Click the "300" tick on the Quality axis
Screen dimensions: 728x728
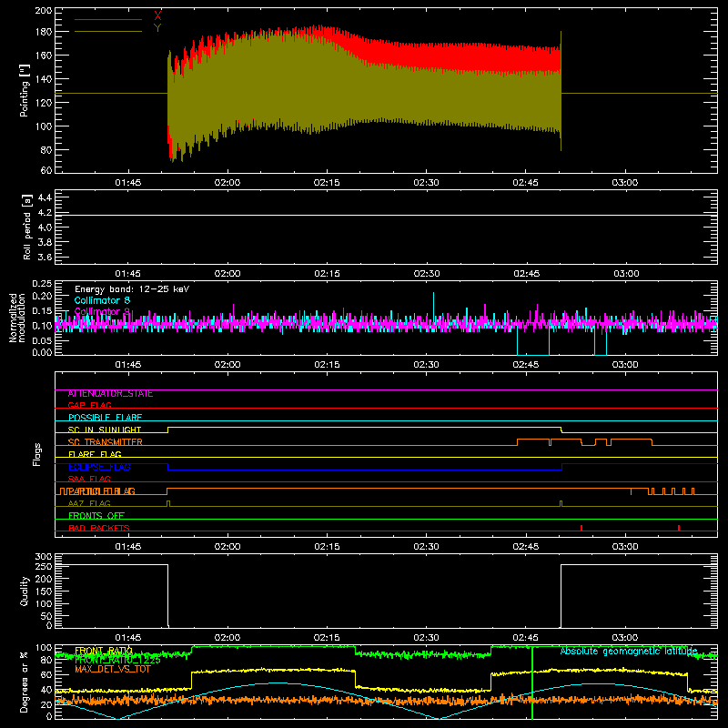pos(44,557)
